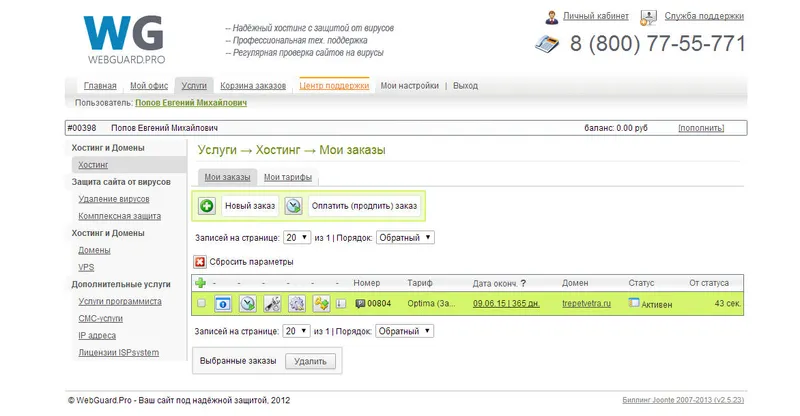The height and width of the screenshot is (416, 800).
Task: Open СМС-услуги in the sidebar
Action: coord(101,319)
